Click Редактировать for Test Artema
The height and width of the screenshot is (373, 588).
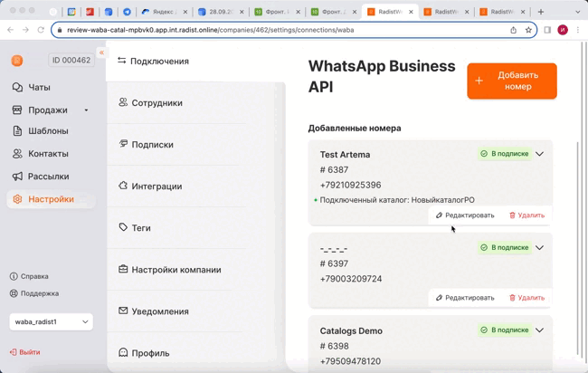[x=465, y=215]
